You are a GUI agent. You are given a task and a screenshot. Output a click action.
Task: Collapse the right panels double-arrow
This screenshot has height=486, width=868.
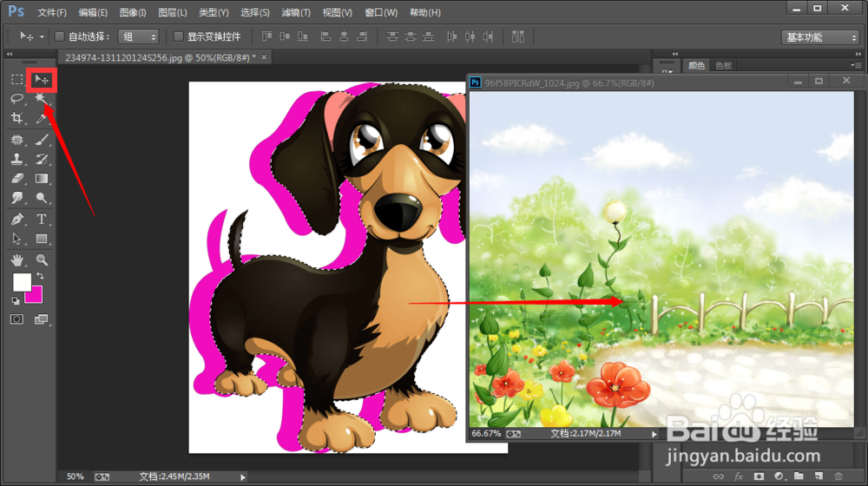click(x=858, y=55)
